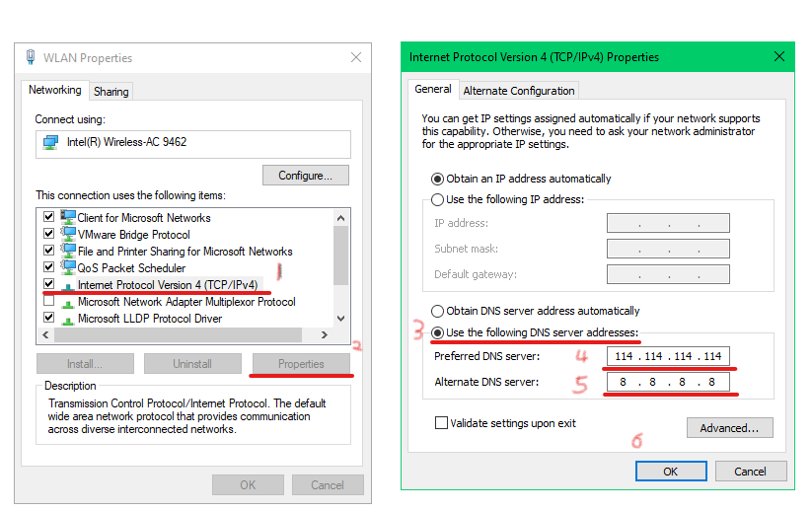Uncheck VMware Bridge Protocol checkbox
The width and height of the screenshot is (812, 511).
click(49, 234)
